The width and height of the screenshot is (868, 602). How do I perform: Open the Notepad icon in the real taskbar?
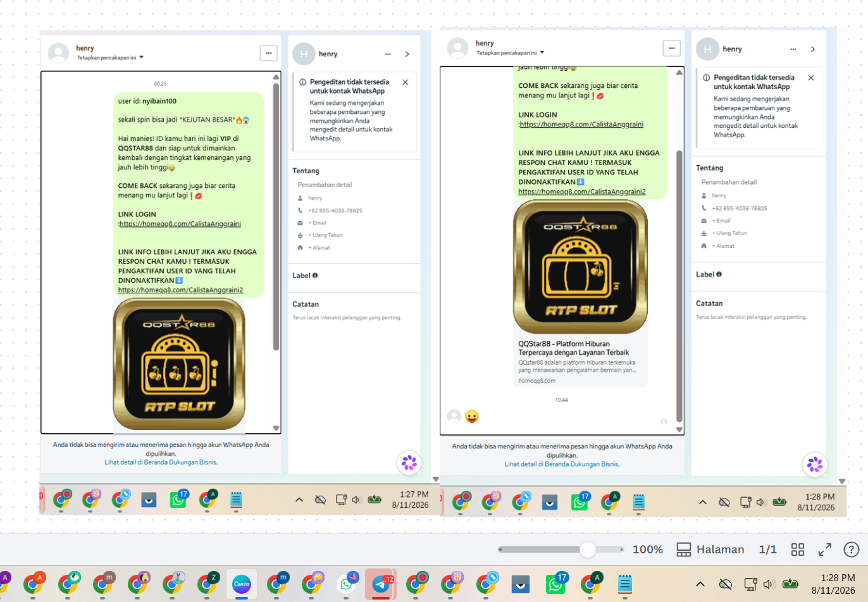coord(625,584)
